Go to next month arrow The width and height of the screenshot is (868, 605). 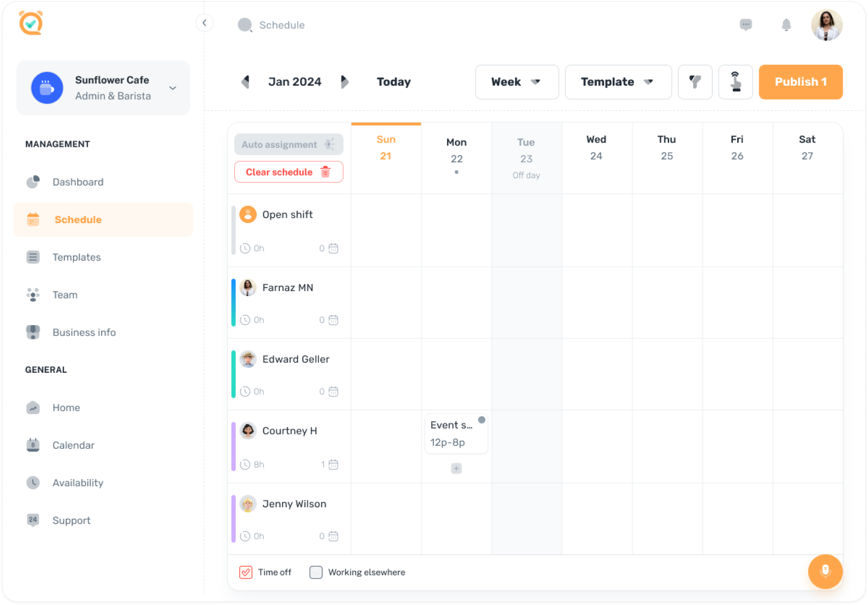tap(344, 82)
